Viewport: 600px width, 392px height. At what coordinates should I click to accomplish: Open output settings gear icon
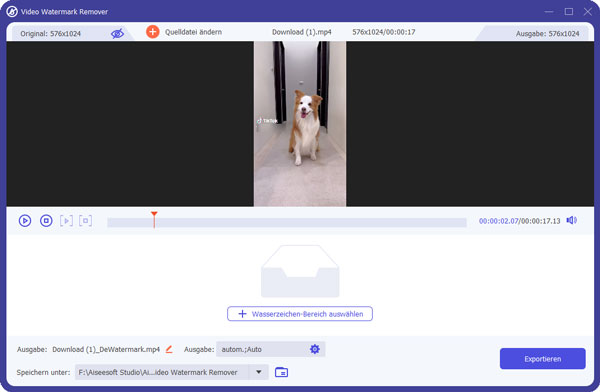[315, 349]
